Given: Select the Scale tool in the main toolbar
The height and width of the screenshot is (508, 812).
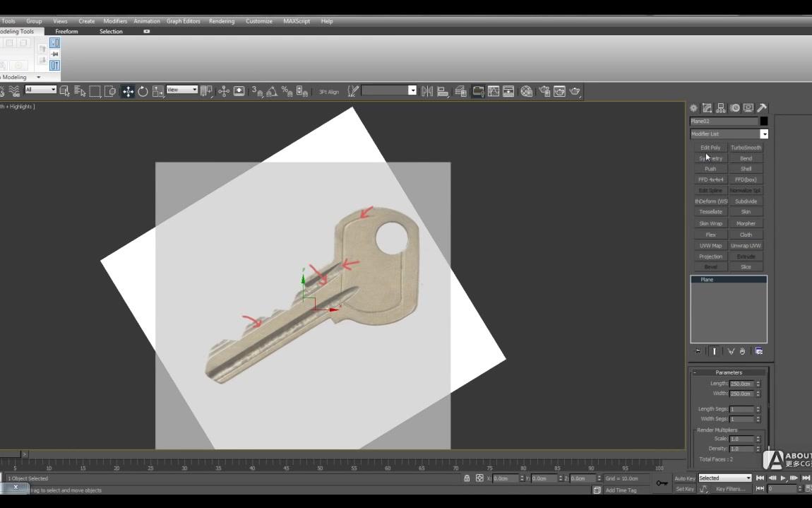Looking at the screenshot, I should (156, 90).
